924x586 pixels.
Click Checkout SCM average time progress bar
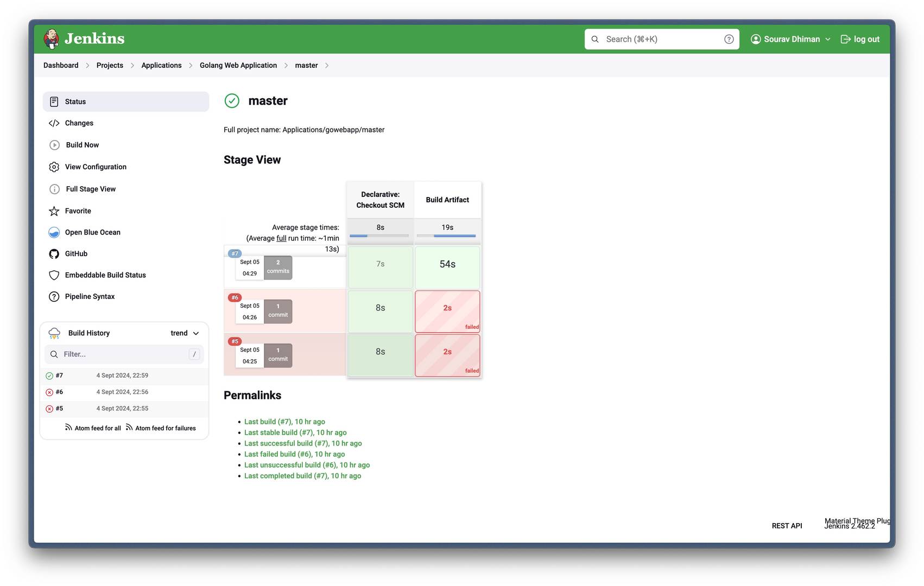(379, 235)
